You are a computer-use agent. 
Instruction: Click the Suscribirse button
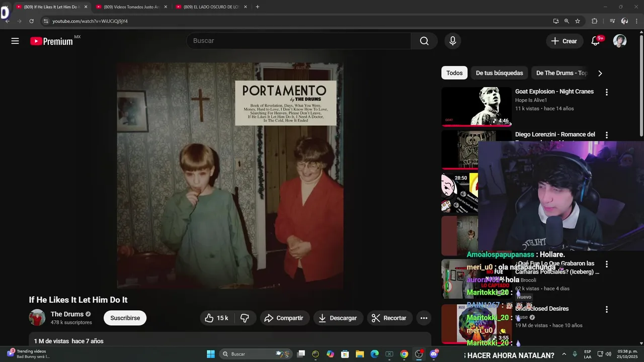[125, 318]
